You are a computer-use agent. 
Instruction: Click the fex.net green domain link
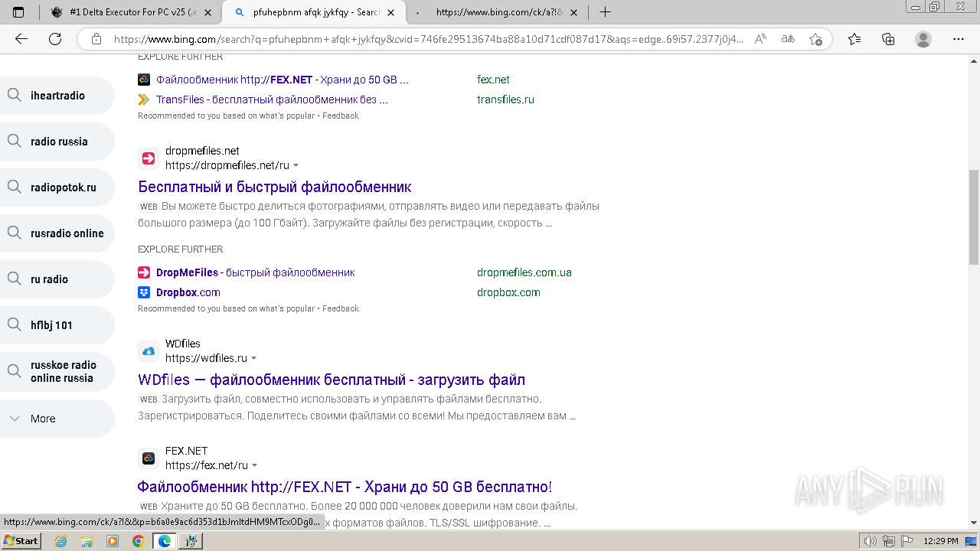493,80
